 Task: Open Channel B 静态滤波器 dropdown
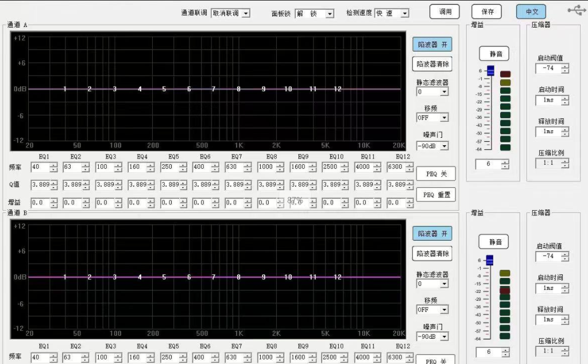(432, 284)
